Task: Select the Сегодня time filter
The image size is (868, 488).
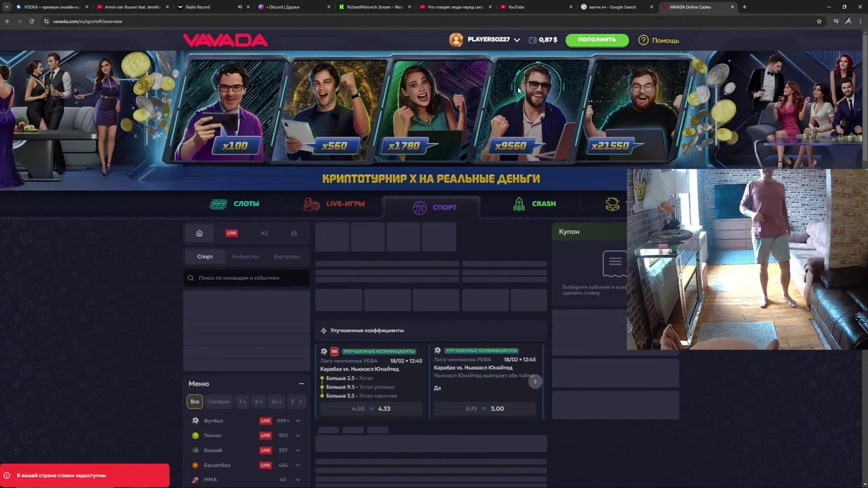Action: pyautogui.click(x=218, y=402)
